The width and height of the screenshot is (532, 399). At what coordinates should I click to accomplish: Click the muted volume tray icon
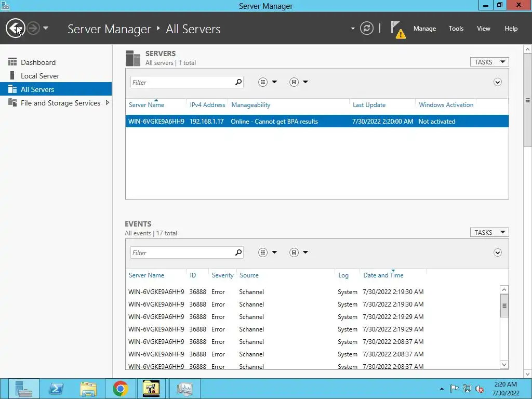click(x=480, y=389)
